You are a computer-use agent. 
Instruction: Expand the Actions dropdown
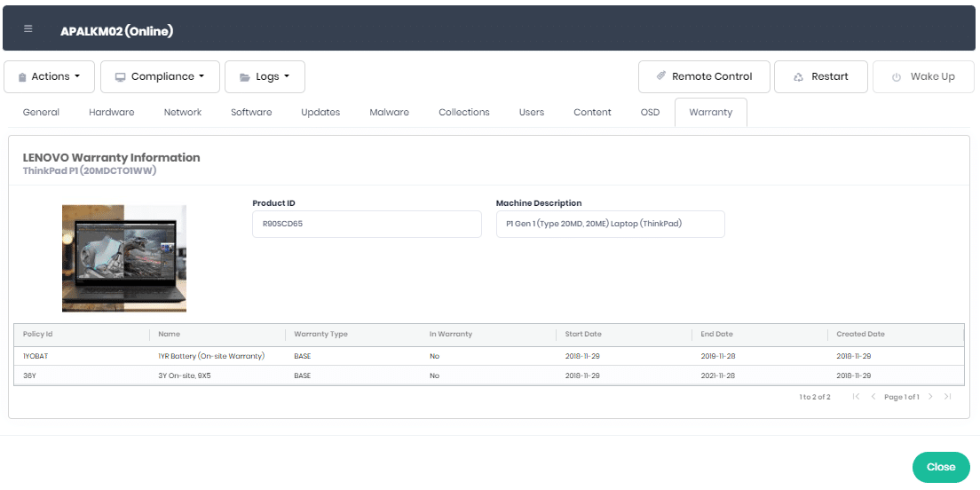[x=49, y=77]
